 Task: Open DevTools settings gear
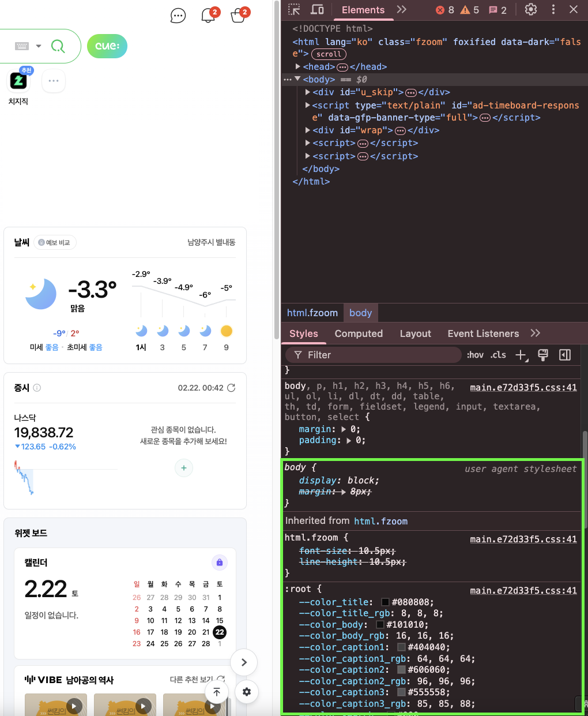pos(531,10)
